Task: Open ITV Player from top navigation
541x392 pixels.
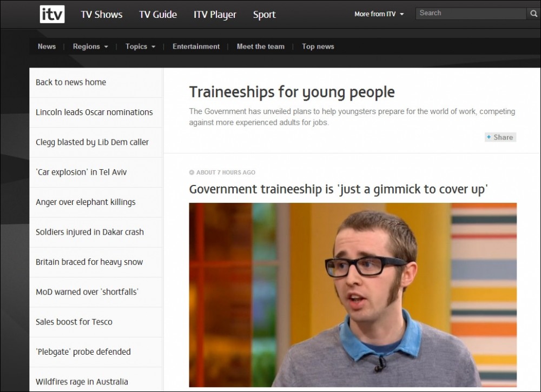Action: (x=215, y=15)
